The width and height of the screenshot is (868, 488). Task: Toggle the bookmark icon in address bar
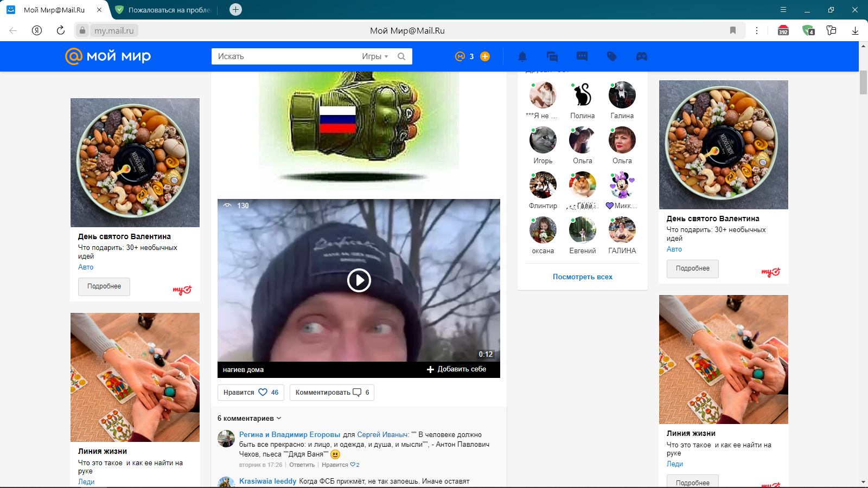(733, 30)
